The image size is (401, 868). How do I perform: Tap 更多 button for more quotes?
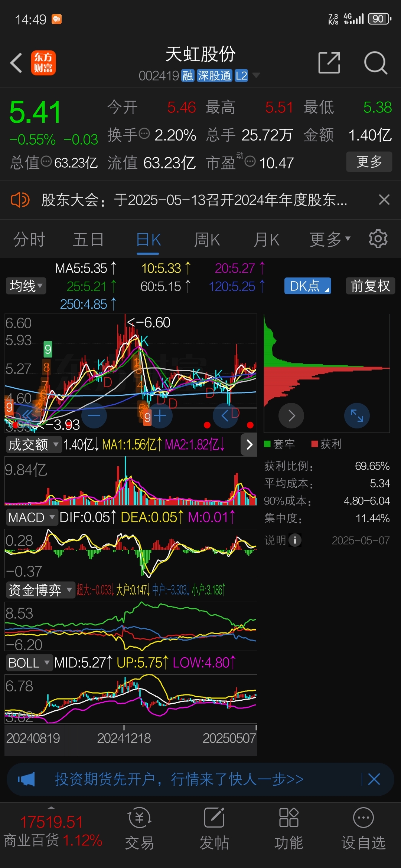[369, 161]
